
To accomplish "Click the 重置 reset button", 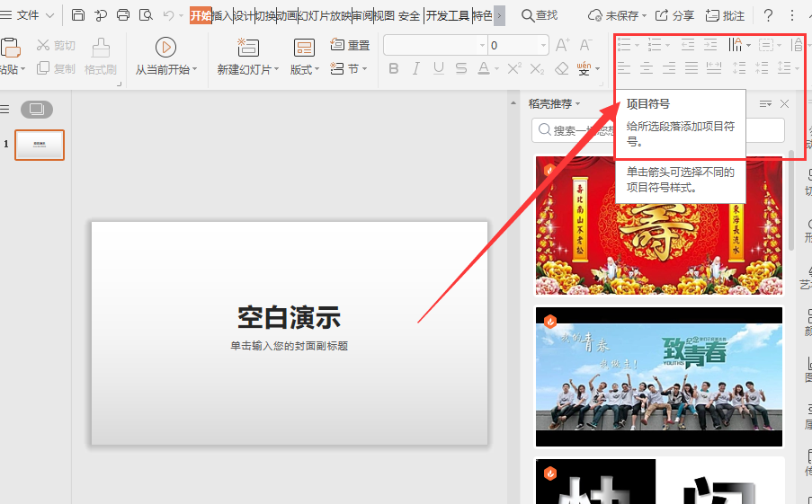I will point(351,45).
